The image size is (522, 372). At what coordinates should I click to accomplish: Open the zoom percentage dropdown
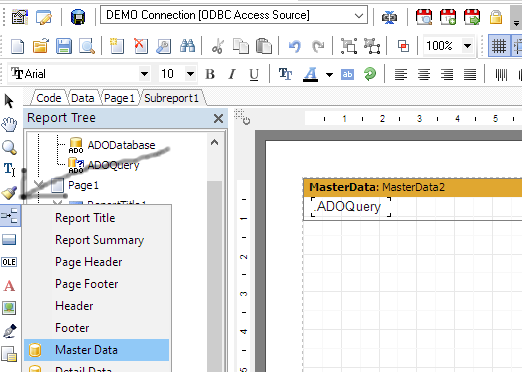click(468, 46)
